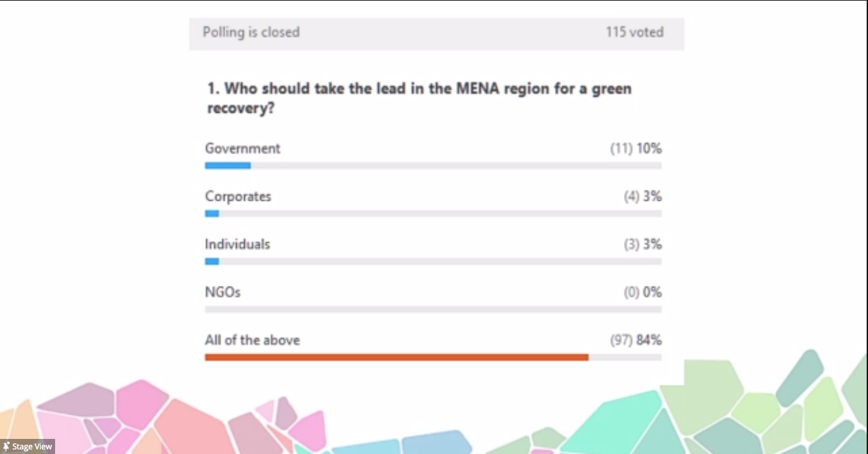The height and width of the screenshot is (454, 868).
Task: Click the Corporates (4) 3% result
Action: click(x=642, y=196)
